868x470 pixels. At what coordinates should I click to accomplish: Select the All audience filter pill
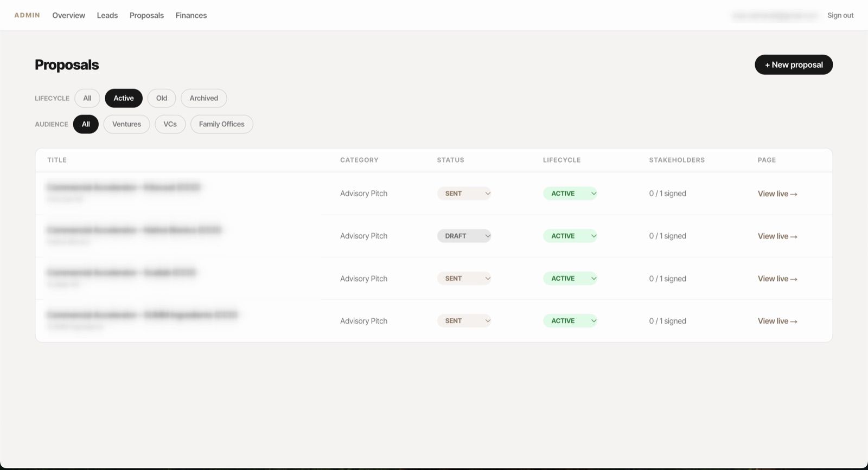tap(86, 124)
